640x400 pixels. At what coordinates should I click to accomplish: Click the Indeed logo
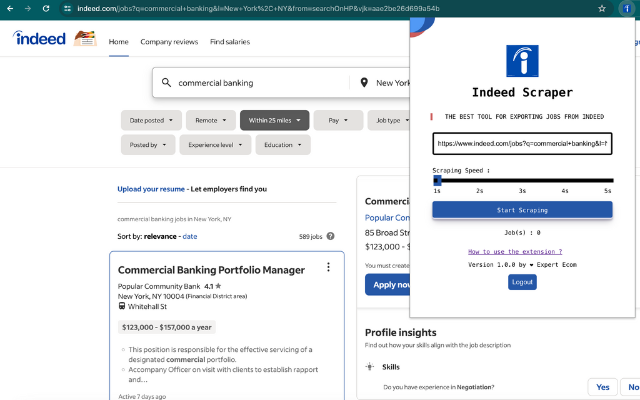click(39, 38)
